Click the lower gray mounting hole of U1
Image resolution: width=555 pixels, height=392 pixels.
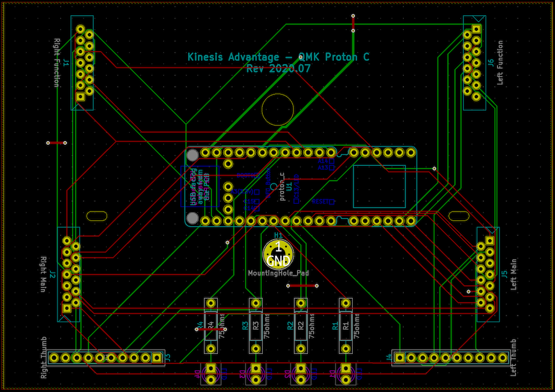pos(192,218)
